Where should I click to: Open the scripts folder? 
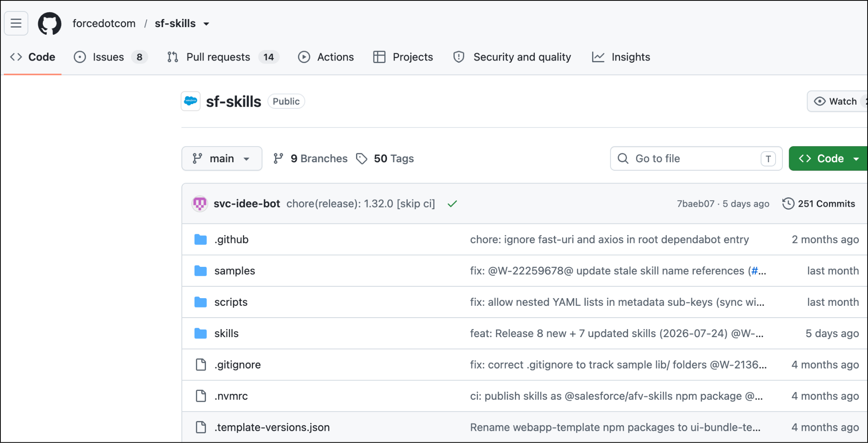pyautogui.click(x=231, y=302)
